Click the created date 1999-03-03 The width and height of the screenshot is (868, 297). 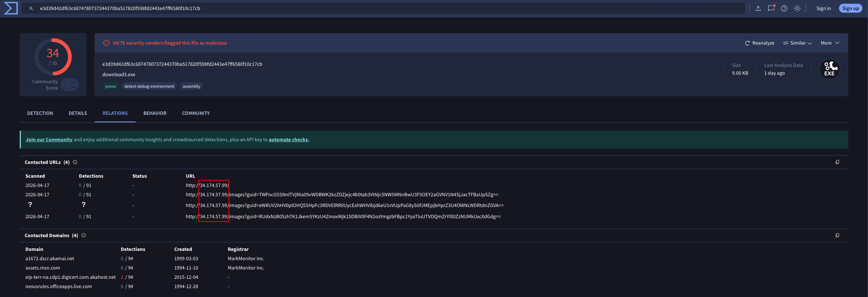[186, 259]
